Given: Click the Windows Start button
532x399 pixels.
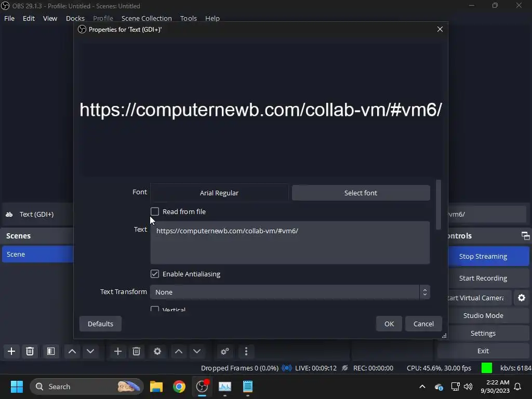Looking at the screenshot, I should 17,387.
